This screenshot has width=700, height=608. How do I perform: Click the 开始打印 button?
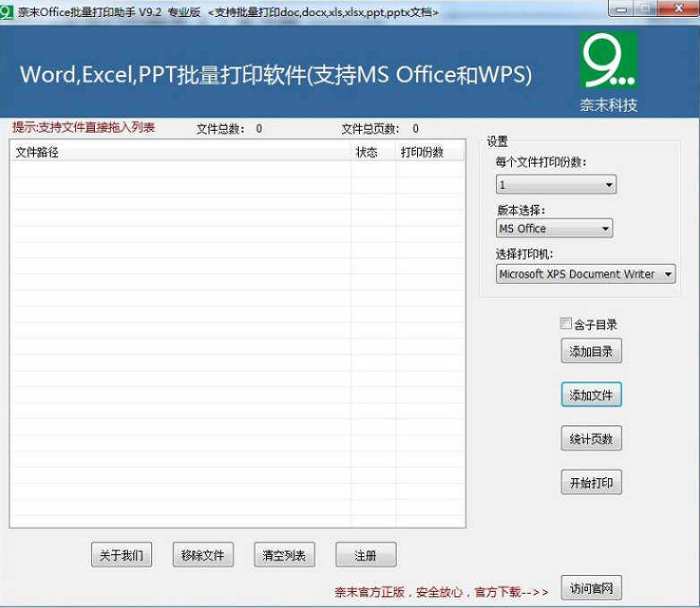click(591, 483)
